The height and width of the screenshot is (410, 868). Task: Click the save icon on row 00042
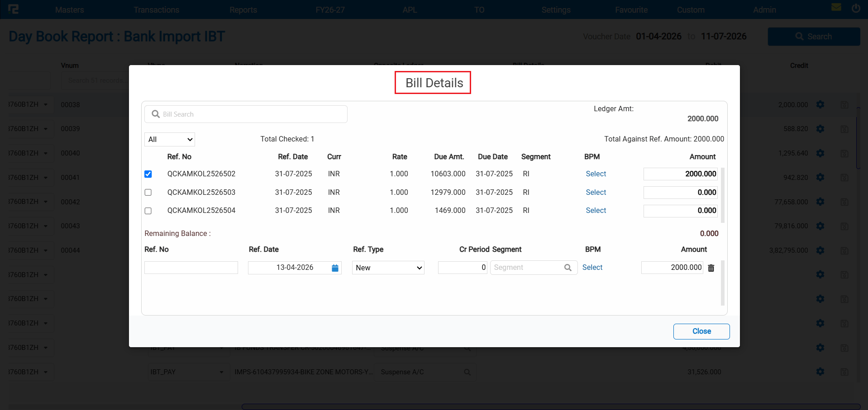844,202
